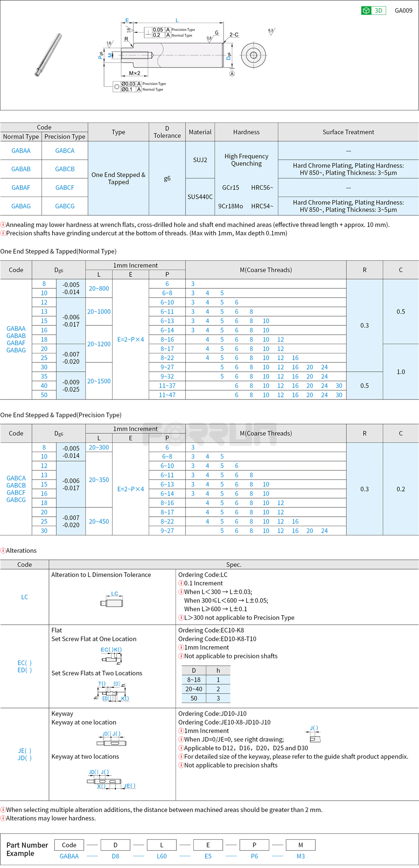Click the M box in part number example

301,845
